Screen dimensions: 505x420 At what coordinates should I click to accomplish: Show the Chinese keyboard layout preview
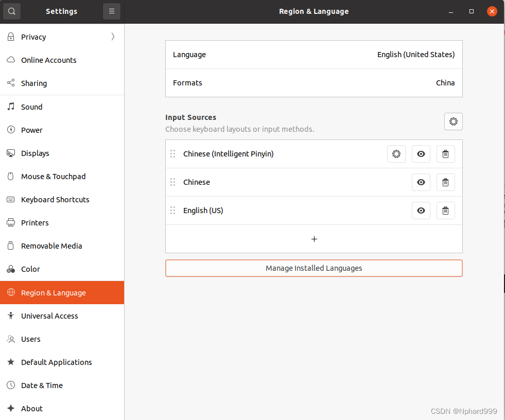click(421, 182)
